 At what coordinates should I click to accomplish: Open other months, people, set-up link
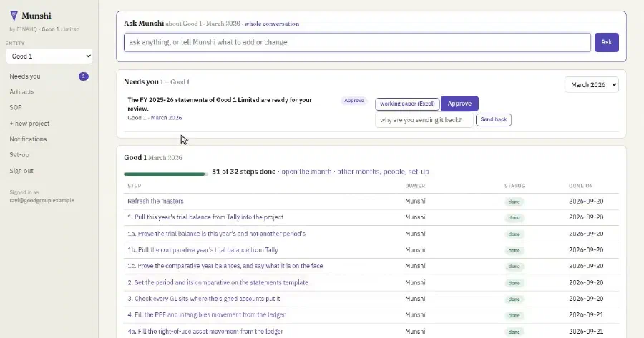[x=383, y=172]
